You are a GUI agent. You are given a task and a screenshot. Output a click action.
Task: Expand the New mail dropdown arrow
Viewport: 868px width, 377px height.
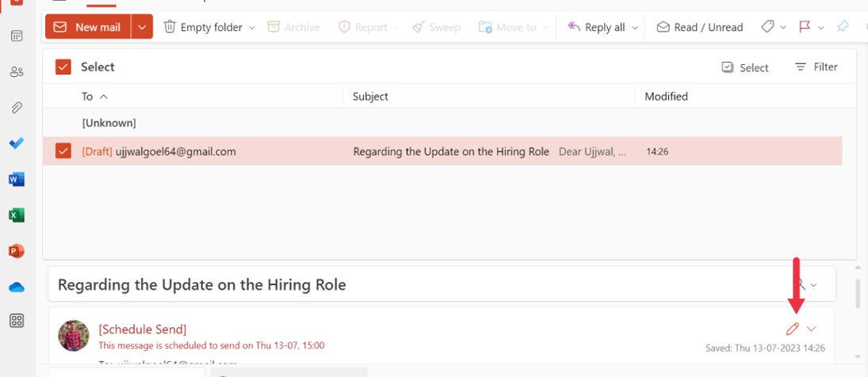(x=142, y=27)
